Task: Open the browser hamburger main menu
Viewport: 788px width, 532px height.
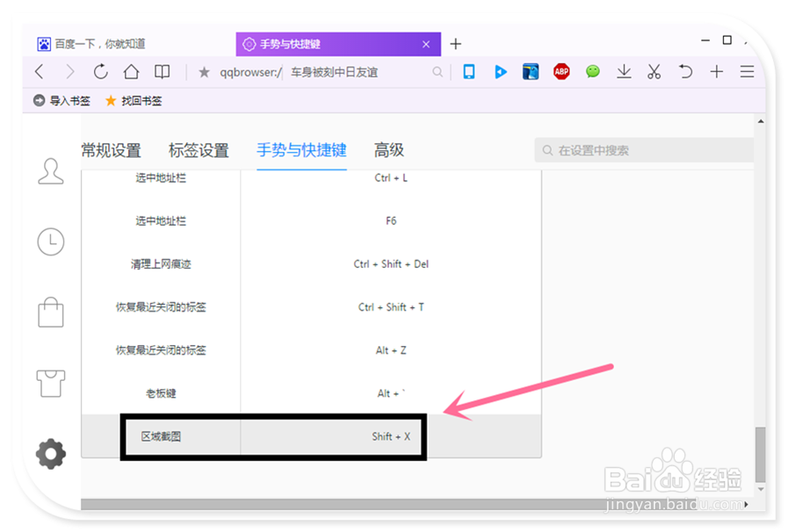Action: (x=746, y=72)
